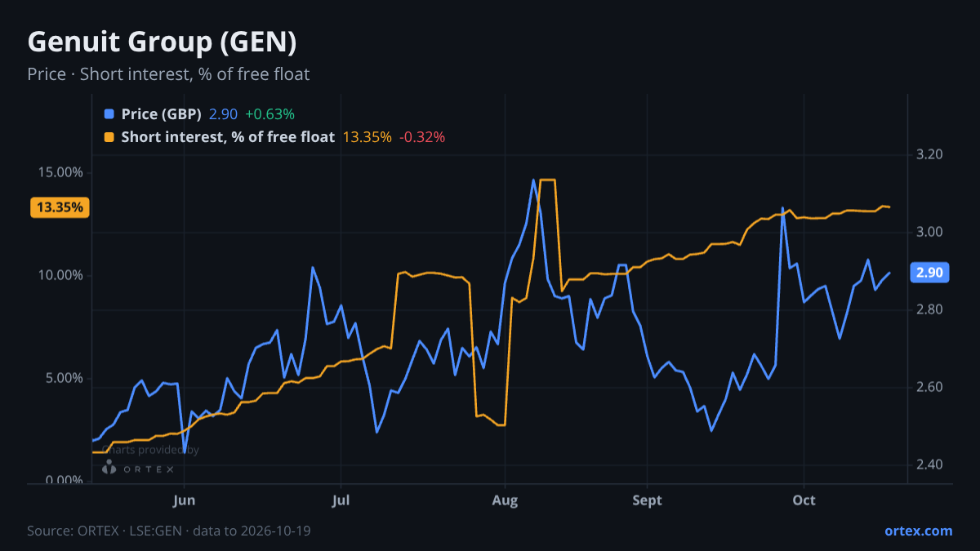Click the Jul x-axis label
Viewport: 980px width, 551px height.
341,500
